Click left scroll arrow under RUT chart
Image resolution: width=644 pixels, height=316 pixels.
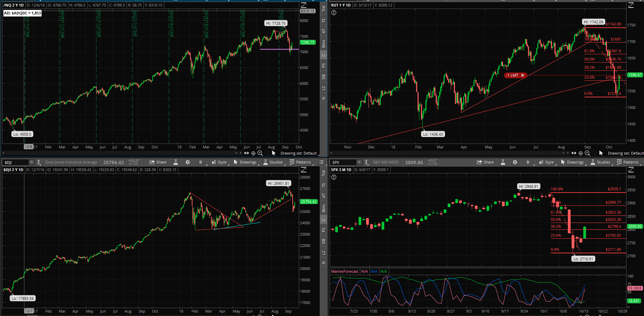pos(331,153)
